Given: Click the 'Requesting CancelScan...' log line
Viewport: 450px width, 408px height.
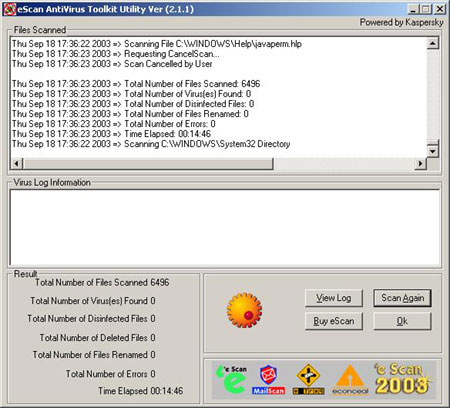Looking at the screenshot, I should click(116, 54).
